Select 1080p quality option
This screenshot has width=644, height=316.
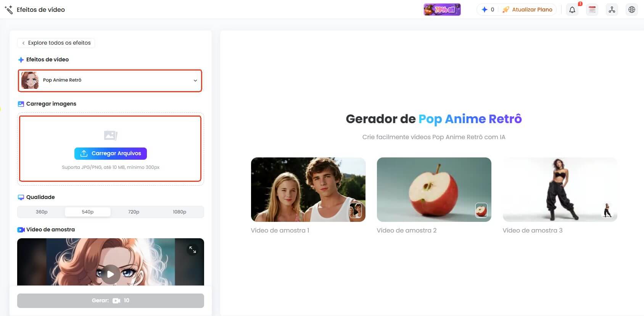coord(180,212)
